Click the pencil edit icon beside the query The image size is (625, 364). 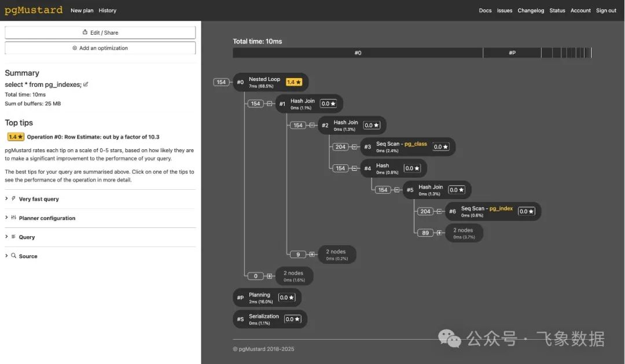[x=86, y=84]
